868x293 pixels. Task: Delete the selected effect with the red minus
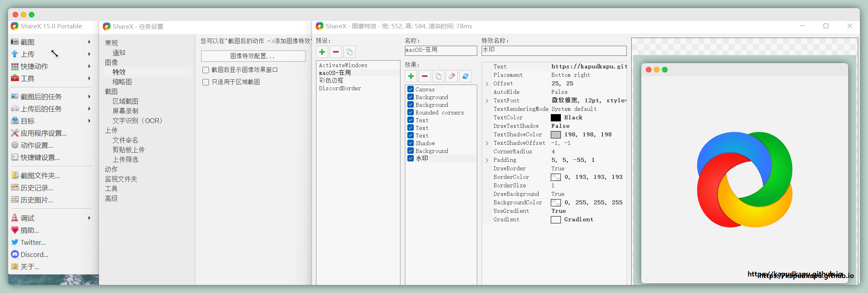425,76
